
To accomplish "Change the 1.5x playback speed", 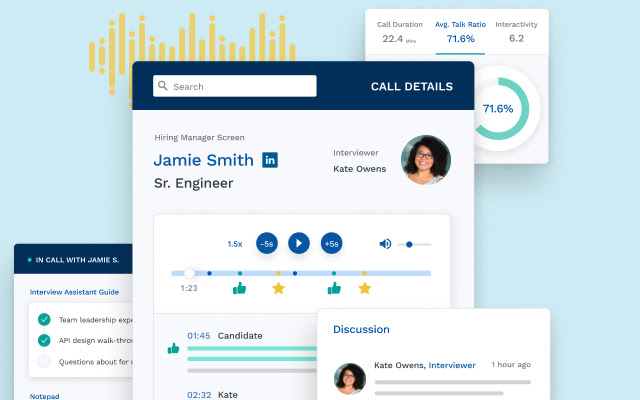I will (x=235, y=244).
